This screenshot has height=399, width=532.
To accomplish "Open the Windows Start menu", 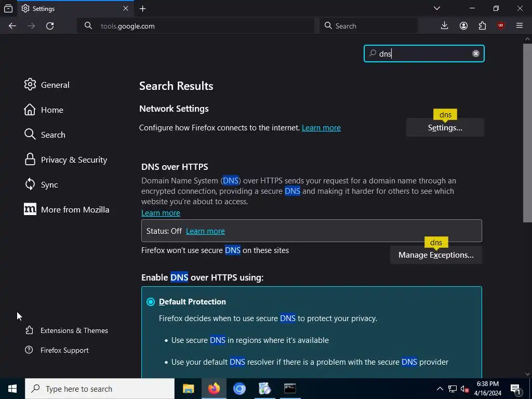I will click(x=12, y=389).
